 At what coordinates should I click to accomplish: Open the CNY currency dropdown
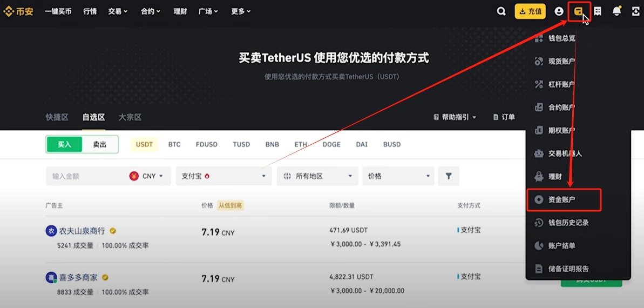[146, 176]
